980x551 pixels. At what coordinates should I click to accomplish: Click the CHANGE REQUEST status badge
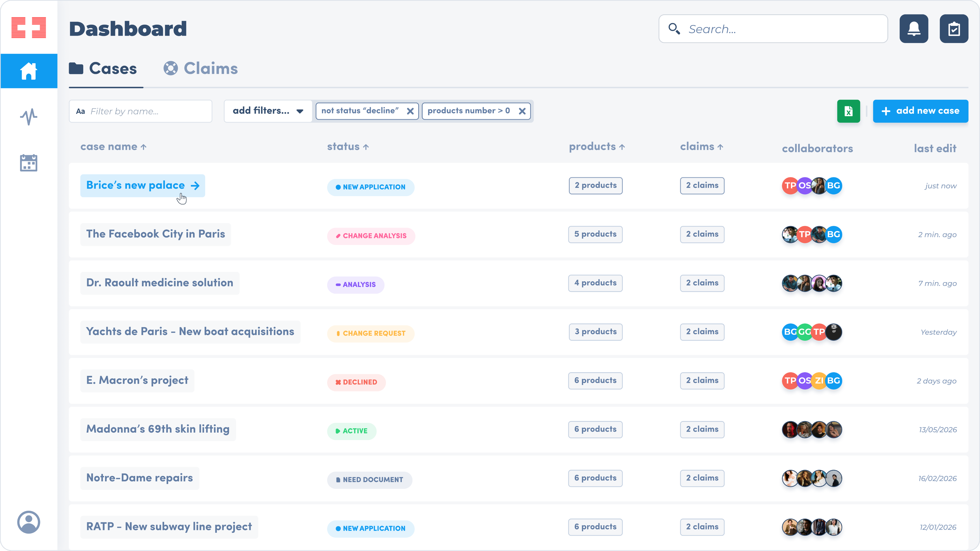click(x=371, y=333)
